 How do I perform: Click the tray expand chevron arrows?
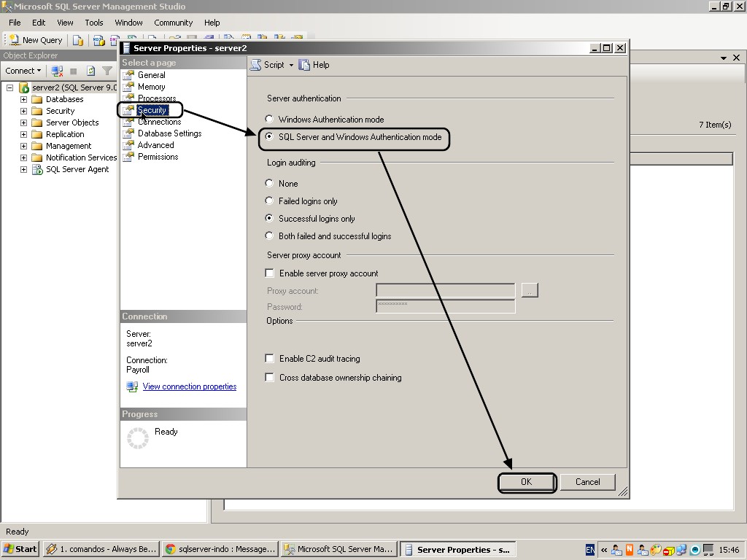point(604,550)
